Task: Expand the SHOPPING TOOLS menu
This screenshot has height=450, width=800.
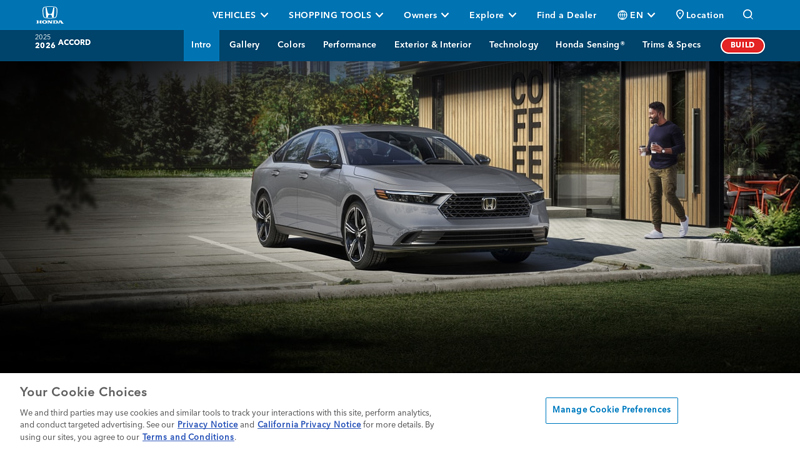Action: point(335,15)
